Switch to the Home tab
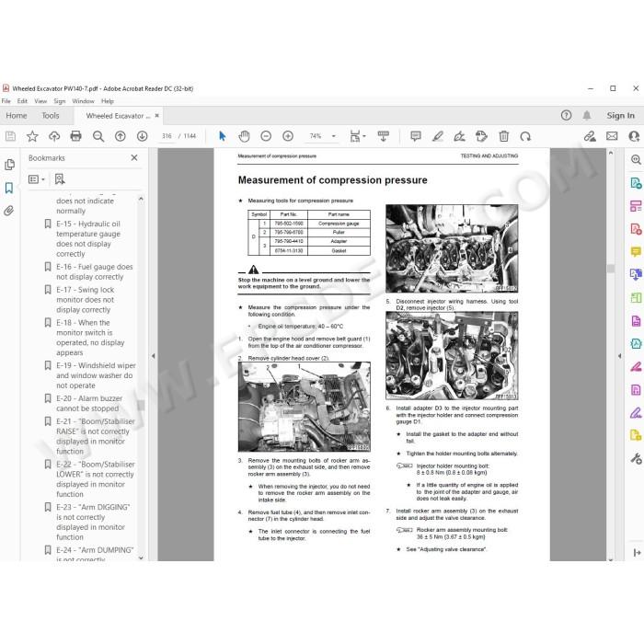644x644 pixels. pos(17,116)
